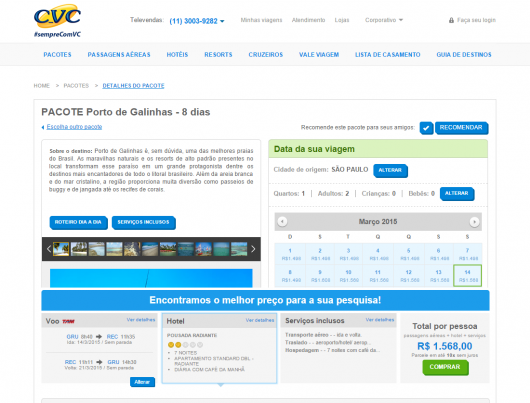Go to next month after Março 2015
Image resolution: width=530 pixels, height=403 pixels.
point(474,222)
